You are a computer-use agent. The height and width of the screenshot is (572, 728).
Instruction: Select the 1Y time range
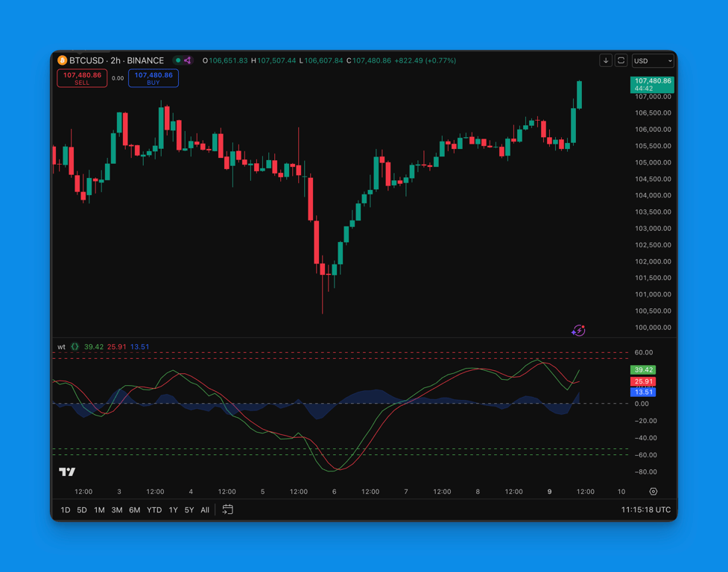[x=173, y=510]
